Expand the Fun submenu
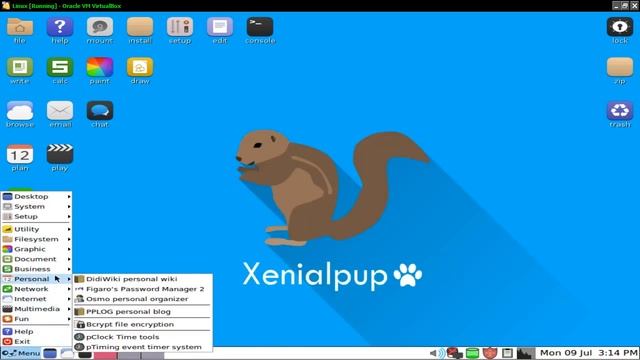 [36, 319]
